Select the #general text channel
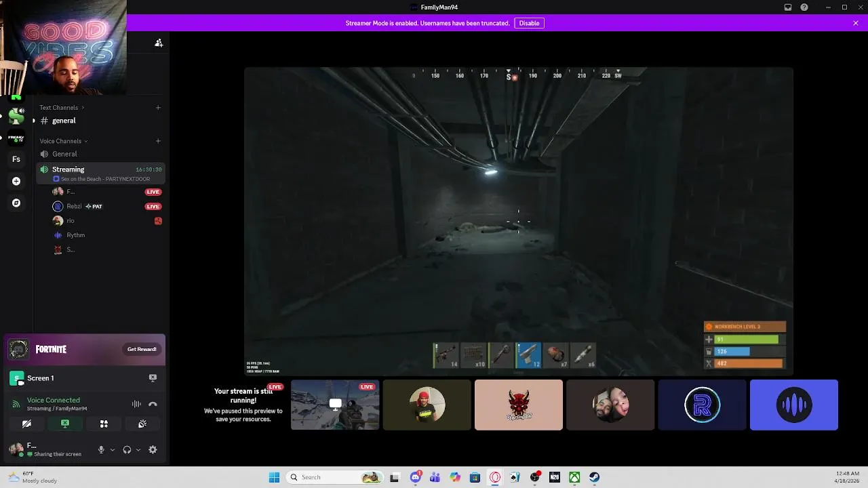Viewport: 868px width, 488px height. [x=100, y=121]
